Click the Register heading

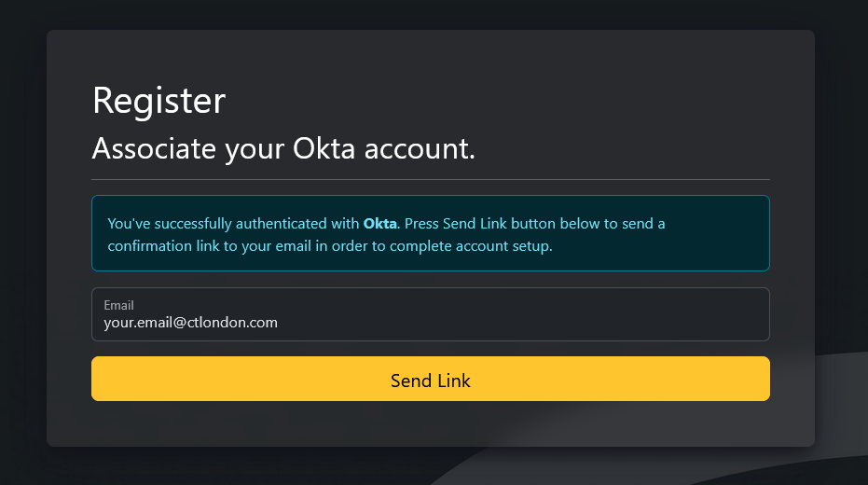point(158,101)
